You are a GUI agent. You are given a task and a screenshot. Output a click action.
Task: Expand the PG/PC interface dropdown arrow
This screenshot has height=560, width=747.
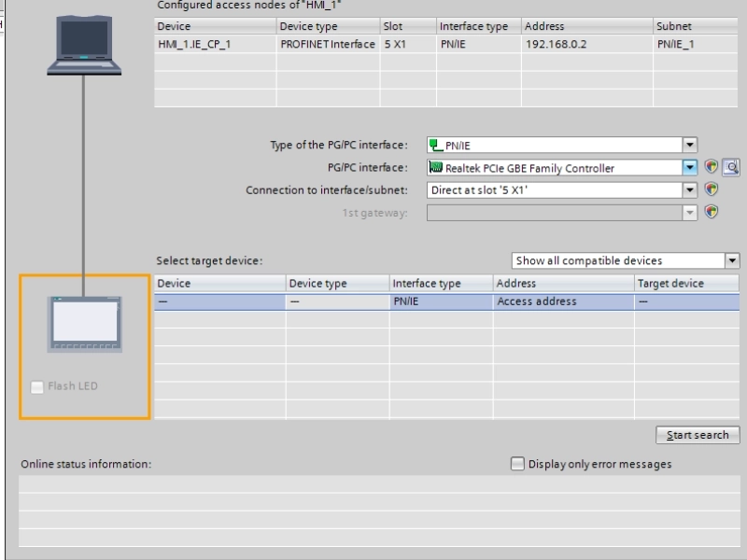(690, 168)
